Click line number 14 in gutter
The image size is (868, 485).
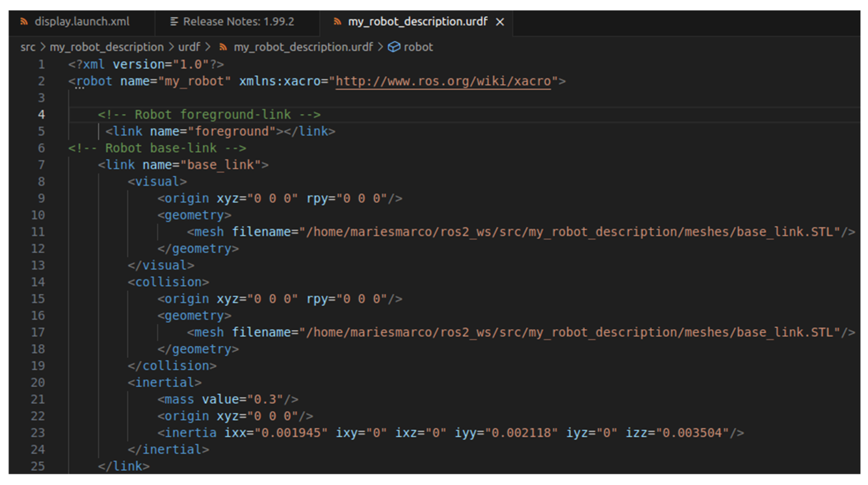pyautogui.click(x=38, y=282)
